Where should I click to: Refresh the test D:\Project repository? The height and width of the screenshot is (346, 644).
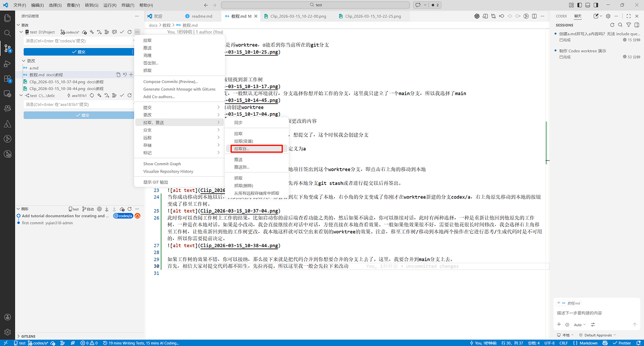pyautogui.click(x=129, y=32)
